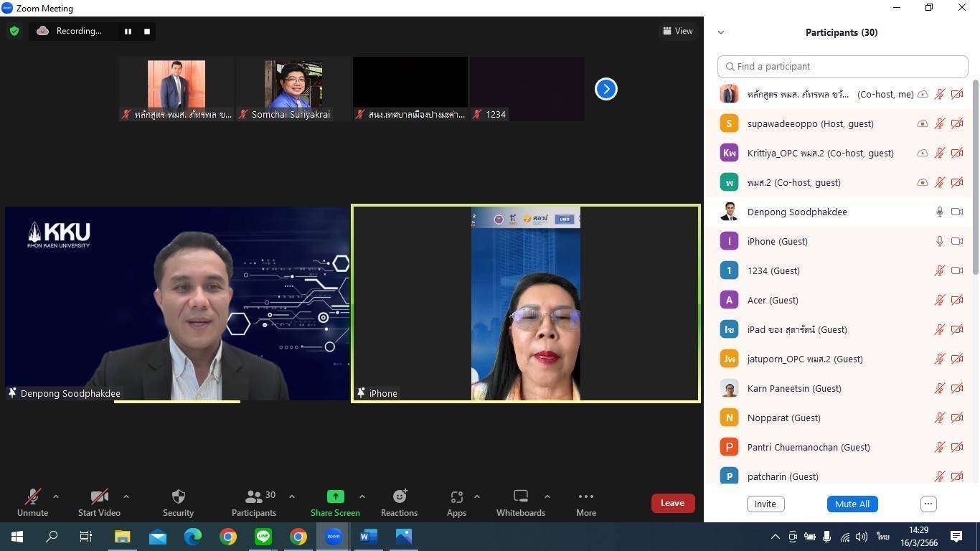
Task: Open the More options menu
Action: click(586, 503)
